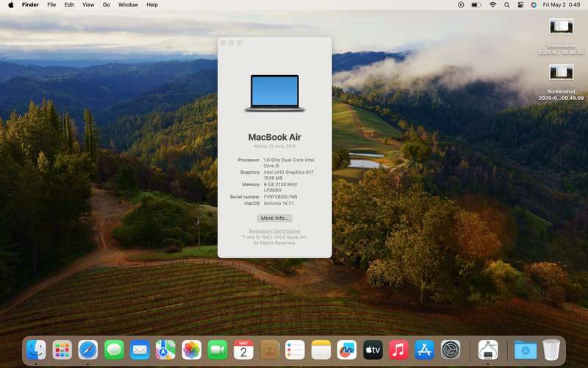
Task: Open Spotlight search magnifier in menu bar
Action: click(x=506, y=5)
